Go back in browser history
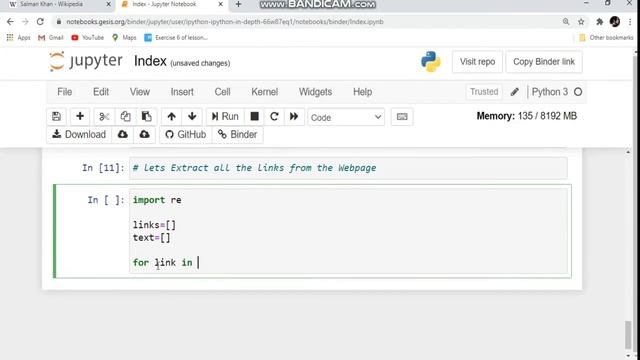Image resolution: width=640 pixels, height=360 pixels. pyautogui.click(x=10, y=22)
